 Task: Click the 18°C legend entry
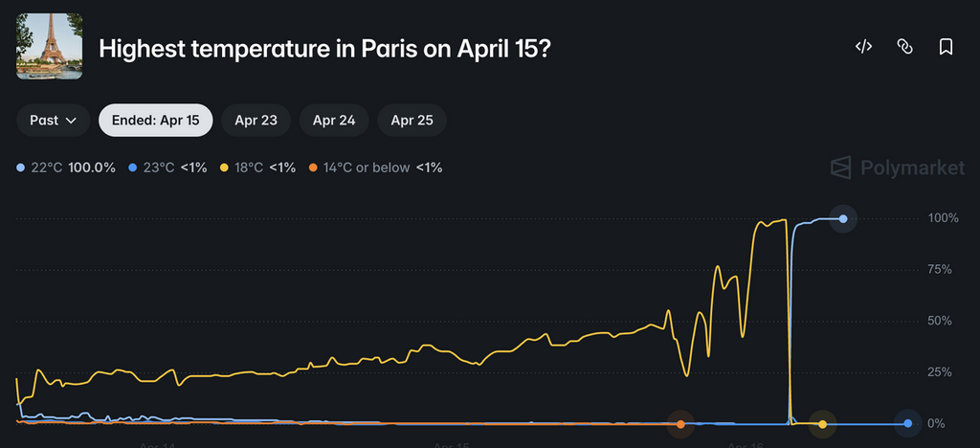click(x=256, y=168)
